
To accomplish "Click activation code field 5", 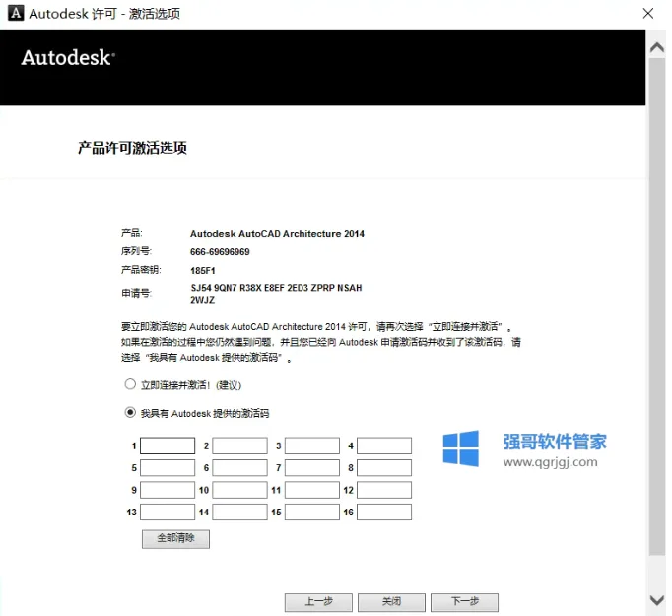I will point(168,468).
